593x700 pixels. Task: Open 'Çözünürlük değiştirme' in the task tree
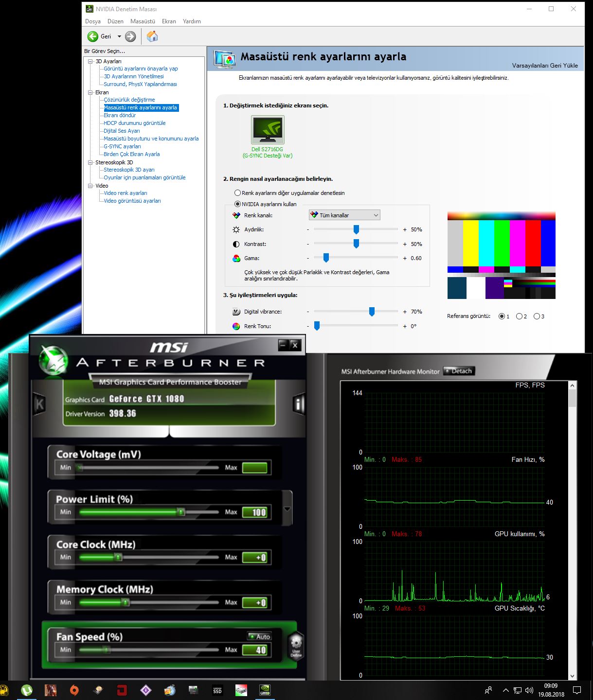[x=129, y=100]
